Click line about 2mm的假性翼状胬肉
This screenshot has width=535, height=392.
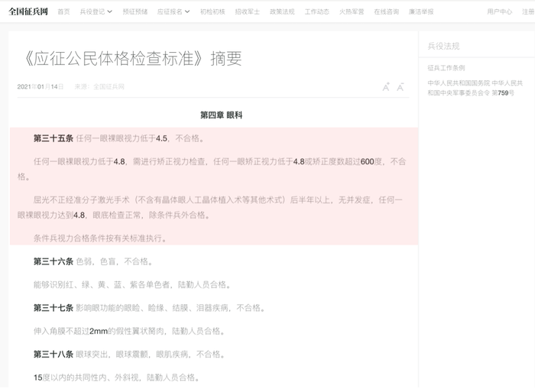point(129,331)
